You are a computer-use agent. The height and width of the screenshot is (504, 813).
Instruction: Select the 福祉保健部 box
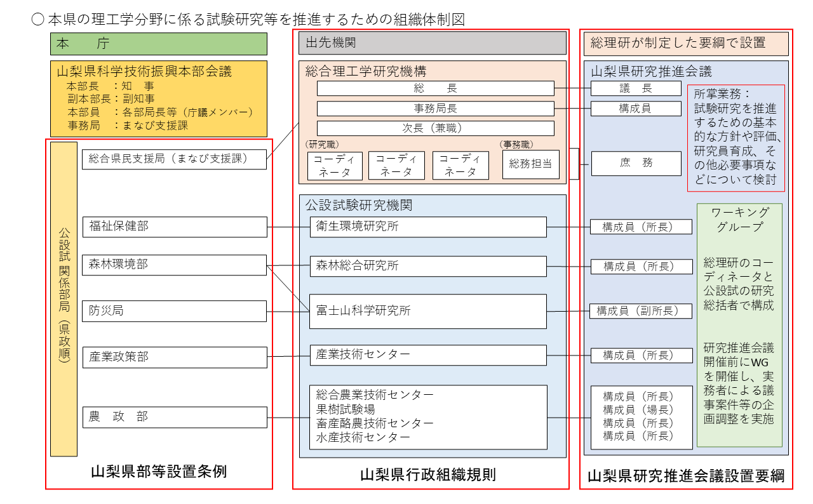click(174, 227)
